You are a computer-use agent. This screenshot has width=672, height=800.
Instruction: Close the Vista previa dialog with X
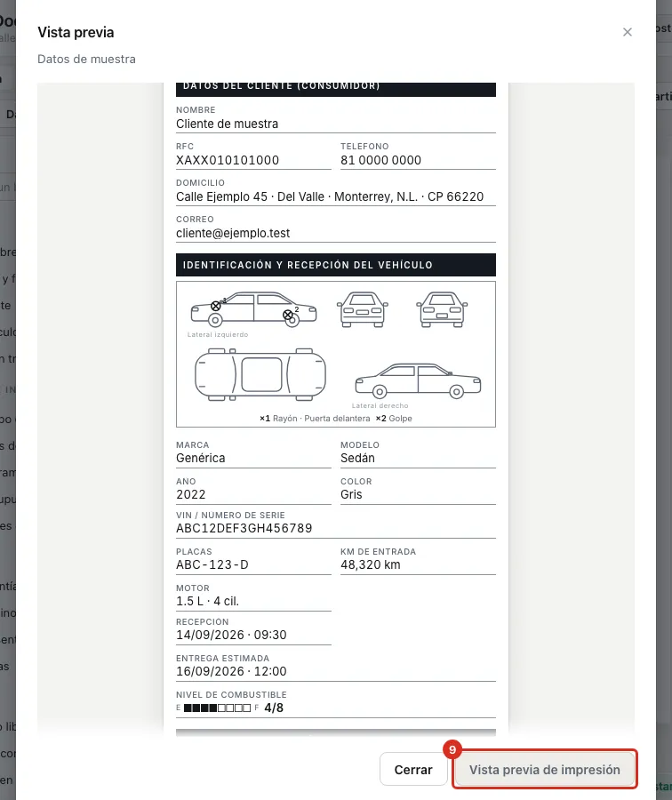(x=627, y=32)
